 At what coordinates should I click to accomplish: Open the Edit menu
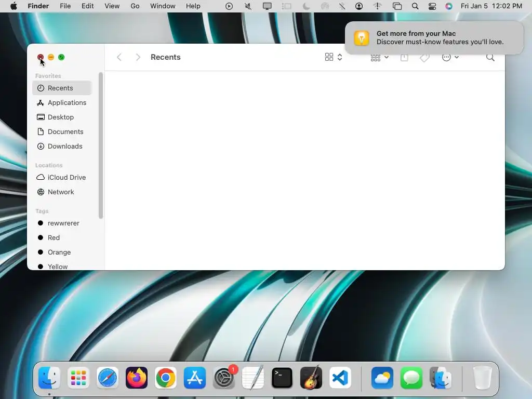[x=87, y=6]
